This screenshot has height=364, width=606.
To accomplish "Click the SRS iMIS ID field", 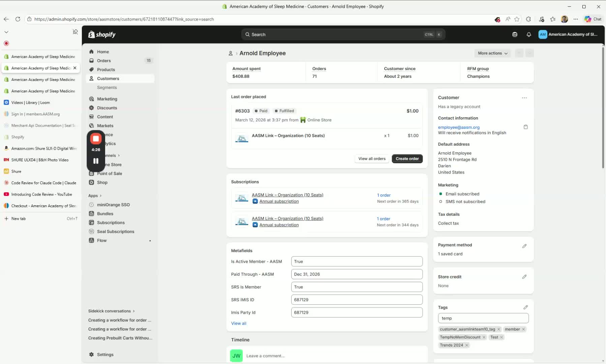I will coord(357,300).
